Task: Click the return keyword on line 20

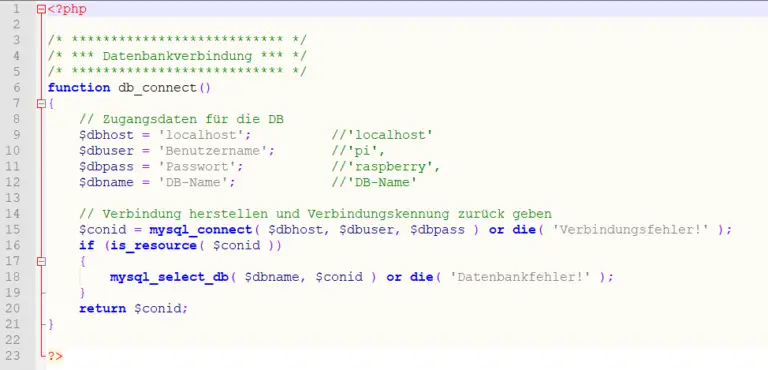Action: click(x=102, y=309)
